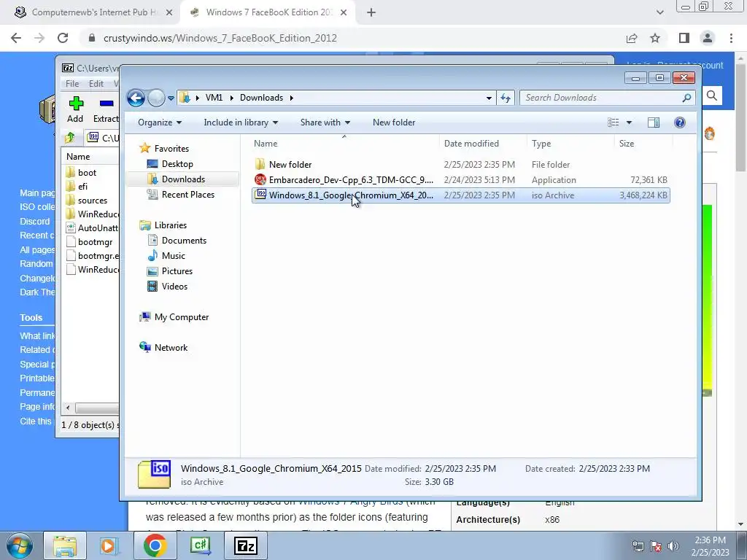This screenshot has height=560, width=747.
Task: Sort files by Type column
Action: (x=570, y=144)
